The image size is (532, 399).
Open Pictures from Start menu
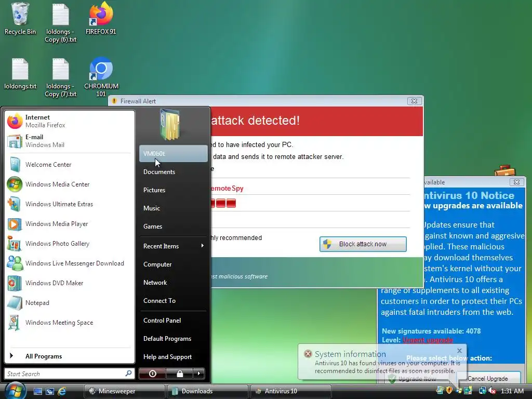[173, 190]
